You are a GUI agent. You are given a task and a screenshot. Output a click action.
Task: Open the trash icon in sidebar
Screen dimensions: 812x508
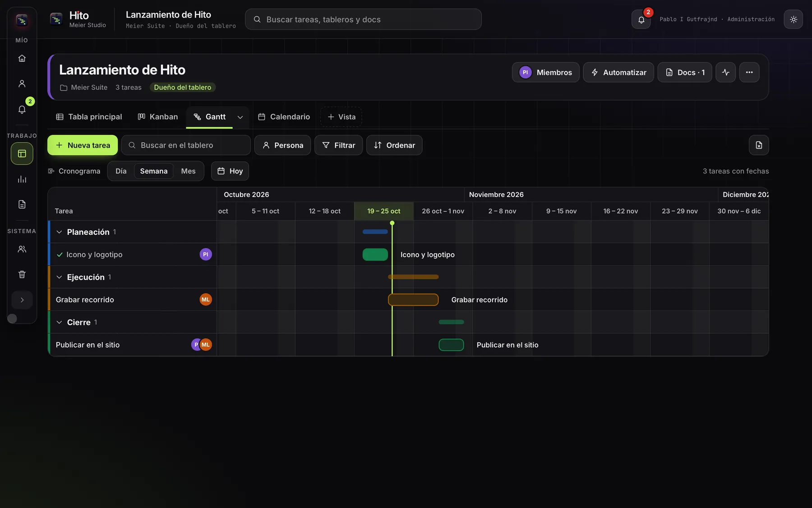[22, 275]
